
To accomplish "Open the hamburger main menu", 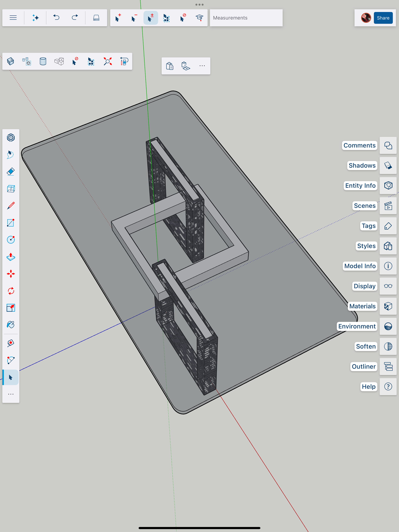I will point(13,18).
